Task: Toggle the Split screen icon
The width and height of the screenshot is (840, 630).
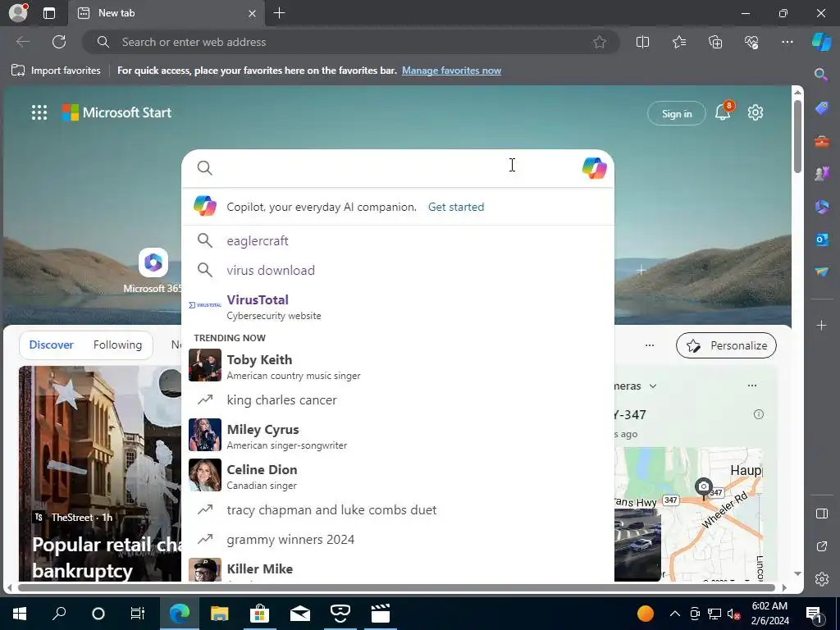Action: pyautogui.click(x=642, y=42)
